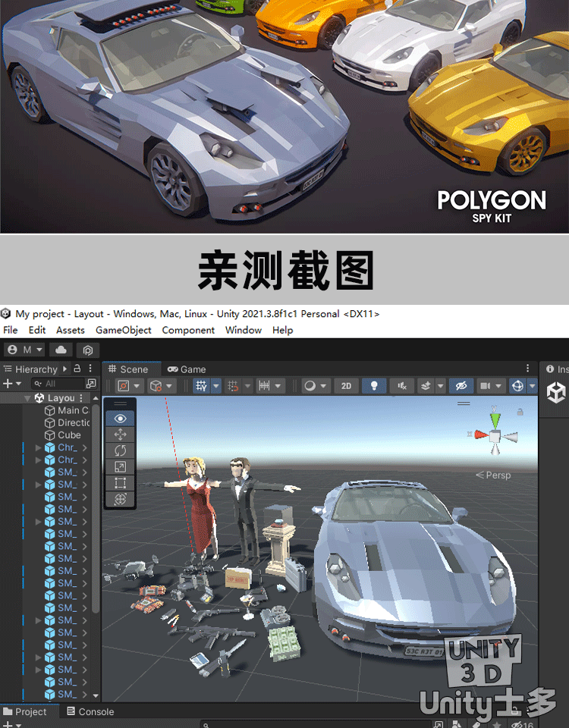This screenshot has height=728, width=569.
Task: Open the Layout scene three-dot menu
Action: [82, 398]
